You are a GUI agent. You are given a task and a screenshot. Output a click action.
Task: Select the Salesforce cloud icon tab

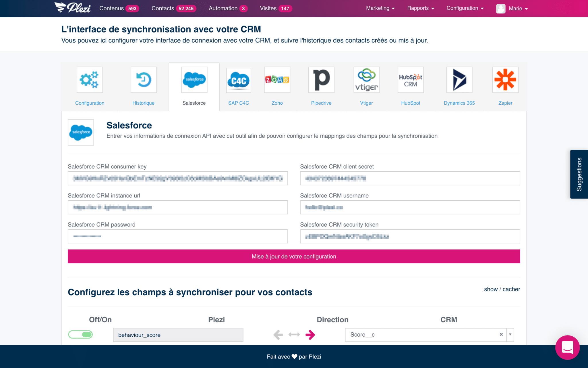194,80
